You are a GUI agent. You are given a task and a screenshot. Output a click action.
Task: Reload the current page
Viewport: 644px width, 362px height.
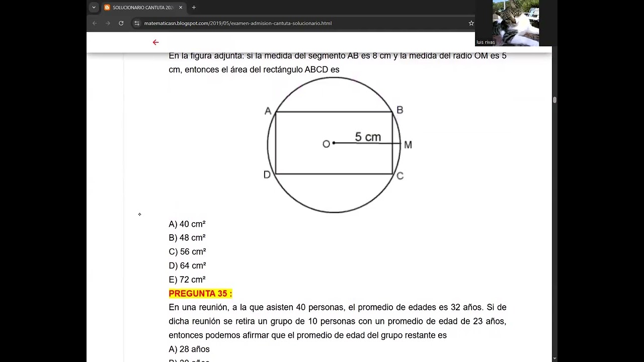121,23
